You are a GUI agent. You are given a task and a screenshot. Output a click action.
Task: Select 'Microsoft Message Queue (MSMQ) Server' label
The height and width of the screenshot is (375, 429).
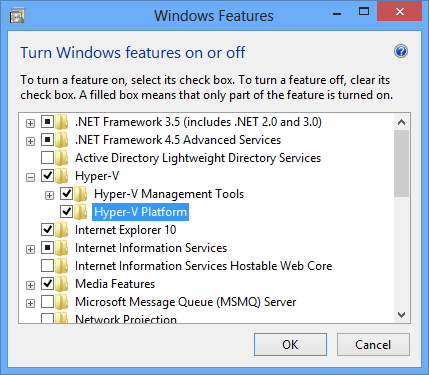tap(186, 302)
